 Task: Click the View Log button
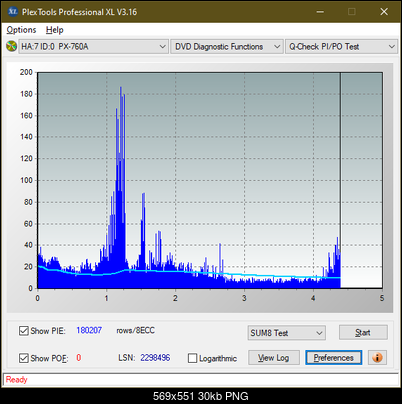(x=274, y=358)
